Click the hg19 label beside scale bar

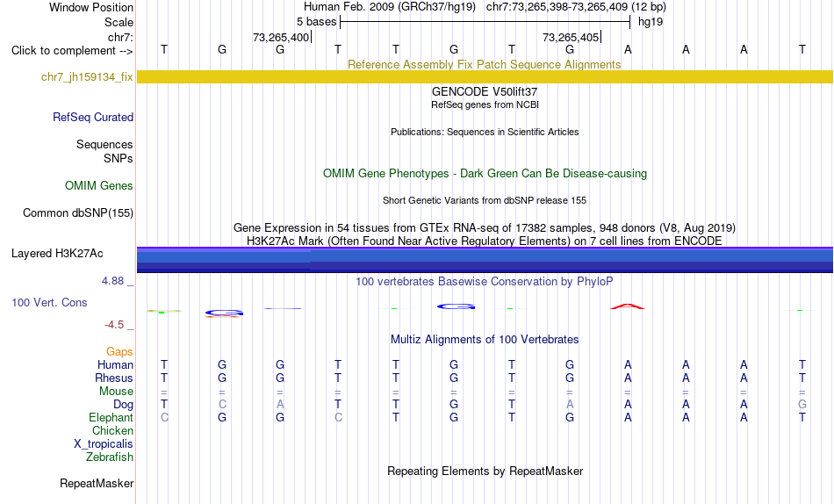tap(651, 22)
